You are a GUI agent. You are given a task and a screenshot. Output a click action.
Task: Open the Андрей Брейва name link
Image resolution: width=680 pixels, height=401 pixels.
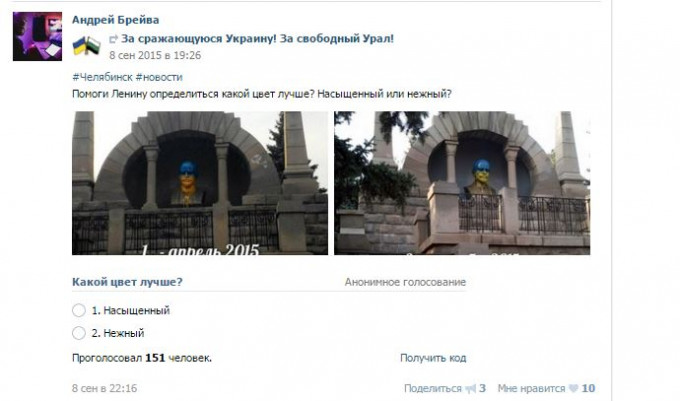point(115,20)
